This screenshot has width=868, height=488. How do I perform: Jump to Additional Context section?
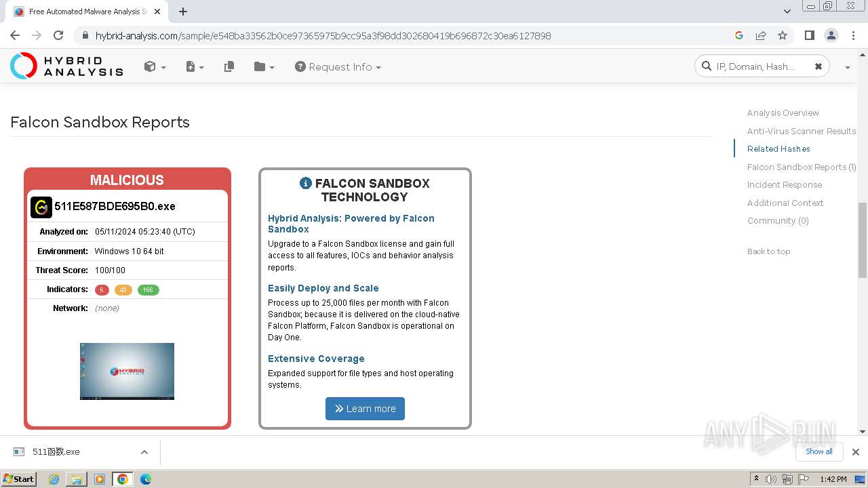(785, 203)
